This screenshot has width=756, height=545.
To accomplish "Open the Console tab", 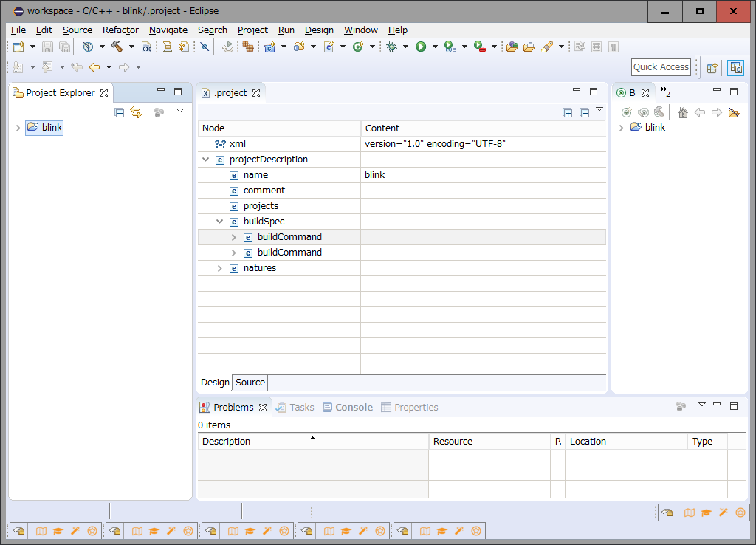I will (x=348, y=408).
